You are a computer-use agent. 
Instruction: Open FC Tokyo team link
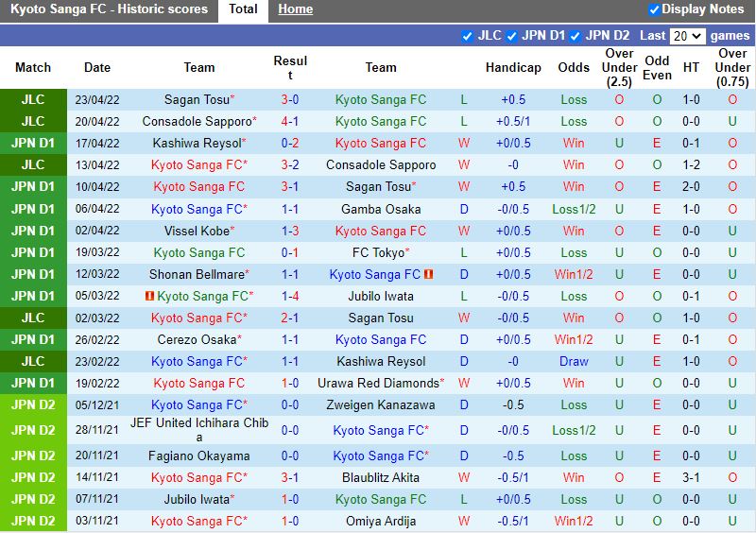tap(381, 252)
